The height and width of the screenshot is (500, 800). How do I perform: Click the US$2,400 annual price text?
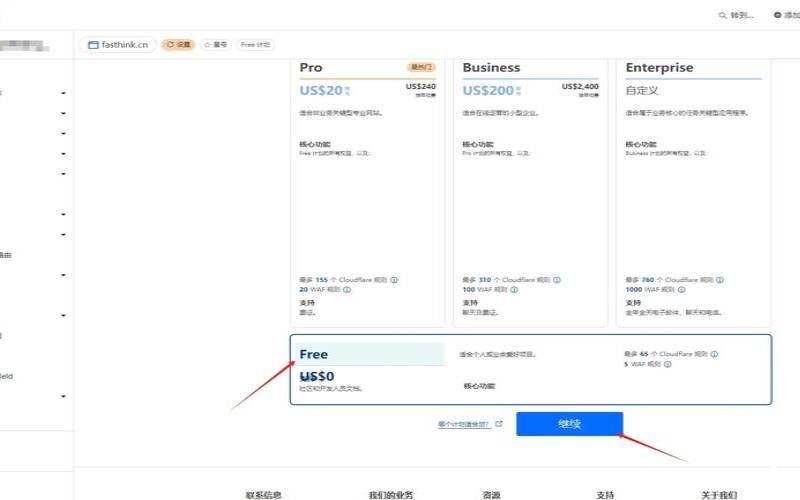[x=580, y=86]
